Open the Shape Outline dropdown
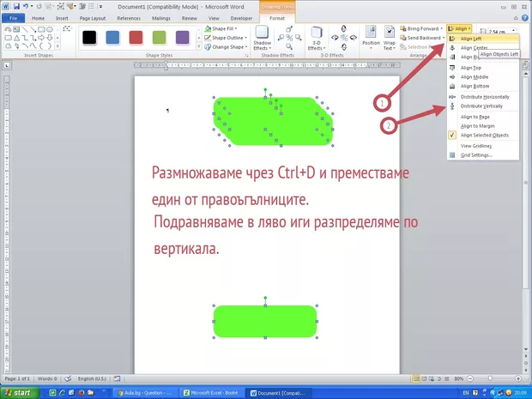The height and width of the screenshot is (399, 532). coord(226,38)
